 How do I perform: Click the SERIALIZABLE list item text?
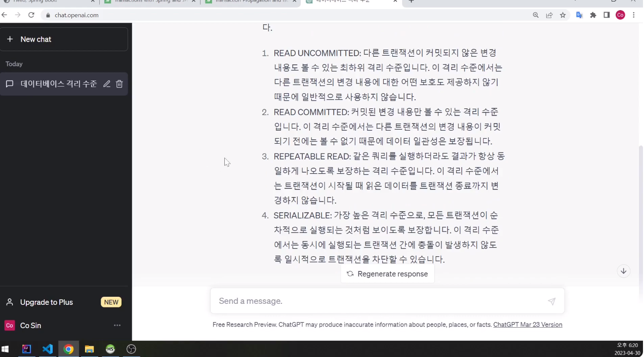coord(386,237)
